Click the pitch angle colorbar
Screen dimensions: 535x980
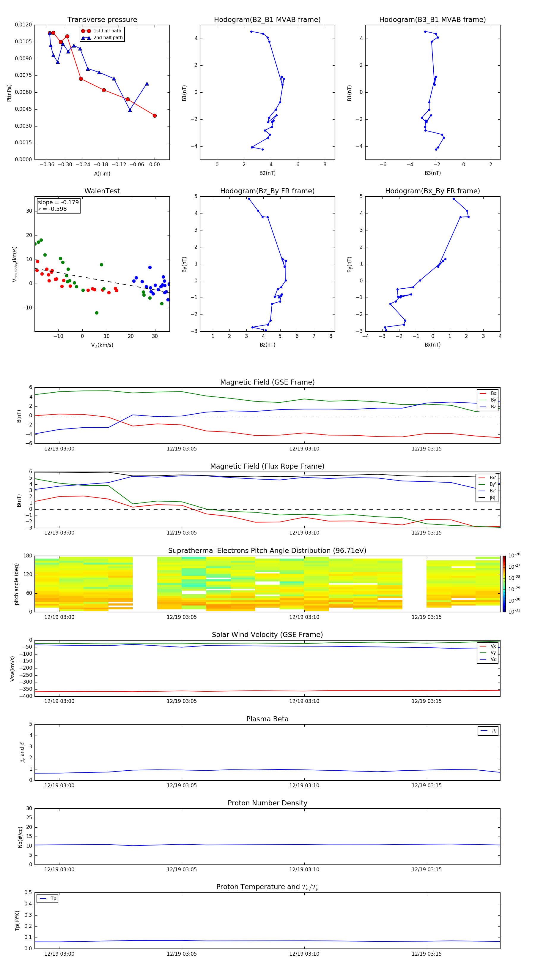[x=504, y=584]
